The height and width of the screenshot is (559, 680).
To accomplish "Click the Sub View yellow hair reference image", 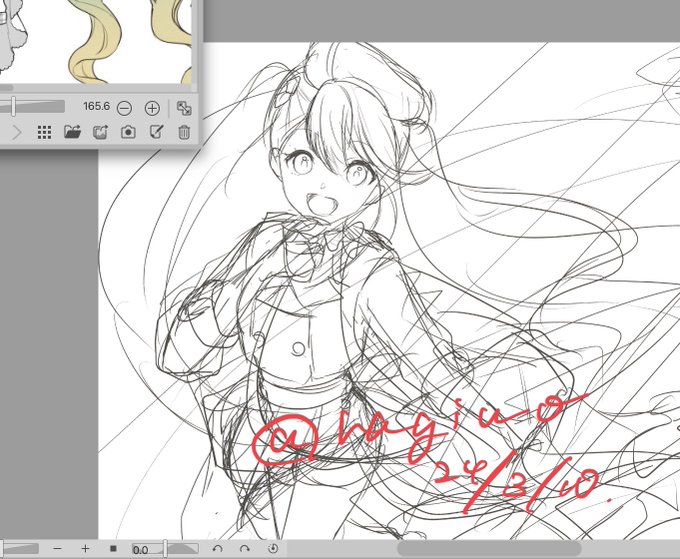I will point(95,42).
